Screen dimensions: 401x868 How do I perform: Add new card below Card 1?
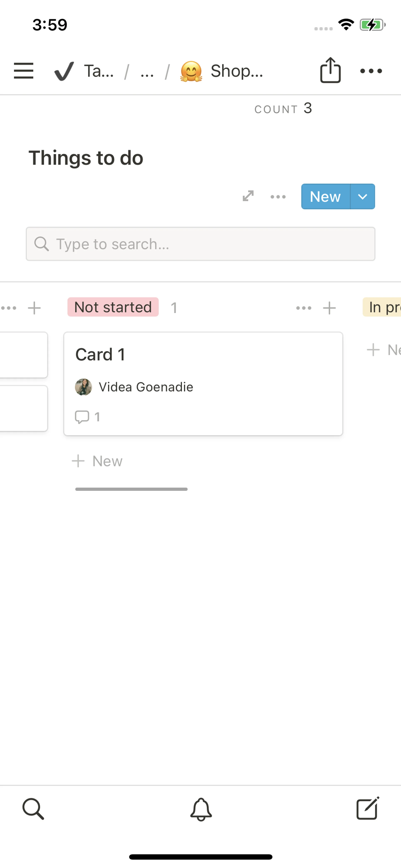pos(97,461)
